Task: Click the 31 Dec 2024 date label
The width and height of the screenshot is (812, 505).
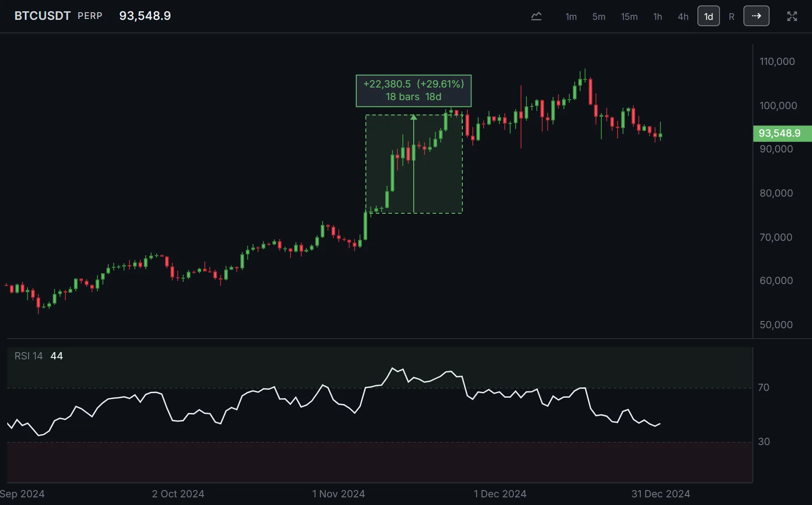Action: [x=661, y=494]
